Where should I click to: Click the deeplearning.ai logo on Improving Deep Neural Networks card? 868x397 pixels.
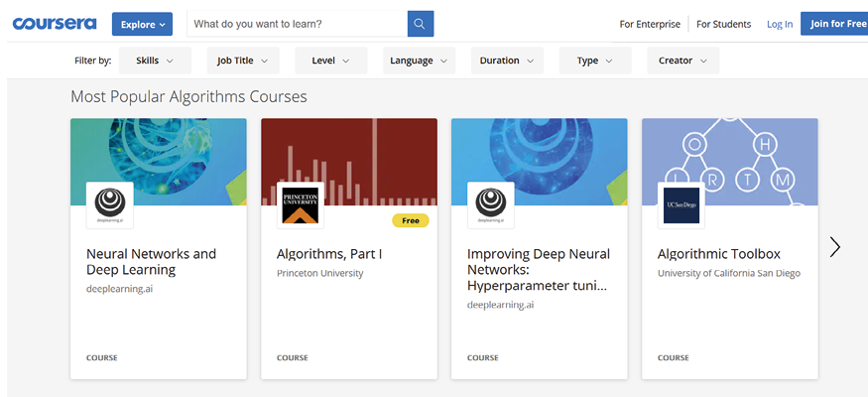[x=490, y=205]
